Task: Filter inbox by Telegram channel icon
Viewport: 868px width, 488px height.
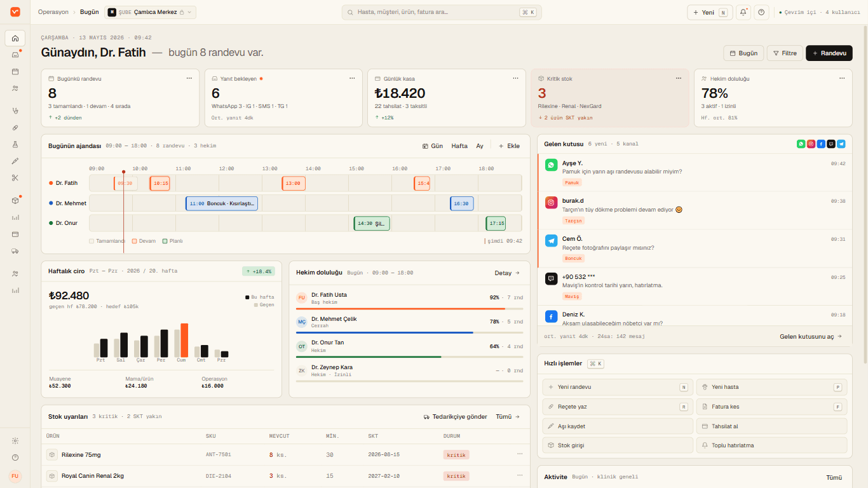Action: pyautogui.click(x=841, y=144)
